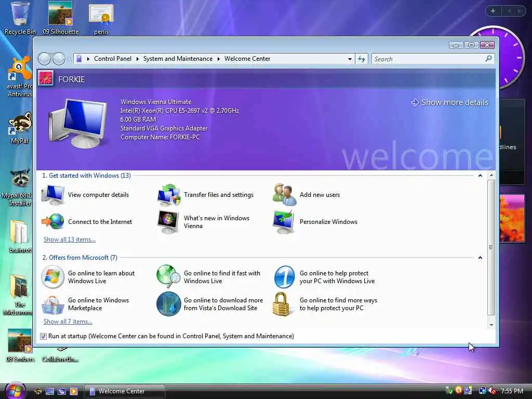Screen dimensions: 532x399
Task: Click the search magnifier icon
Action: (x=488, y=59)
